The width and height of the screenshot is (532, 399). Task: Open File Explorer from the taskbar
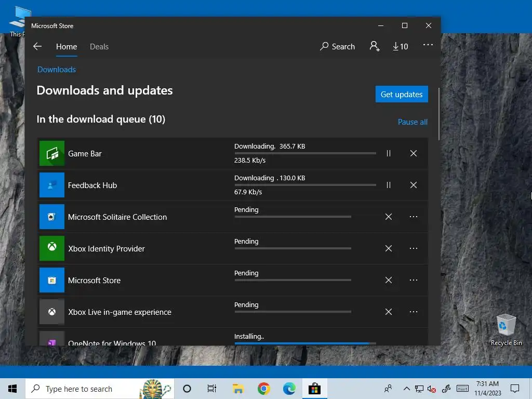point(238,389)
